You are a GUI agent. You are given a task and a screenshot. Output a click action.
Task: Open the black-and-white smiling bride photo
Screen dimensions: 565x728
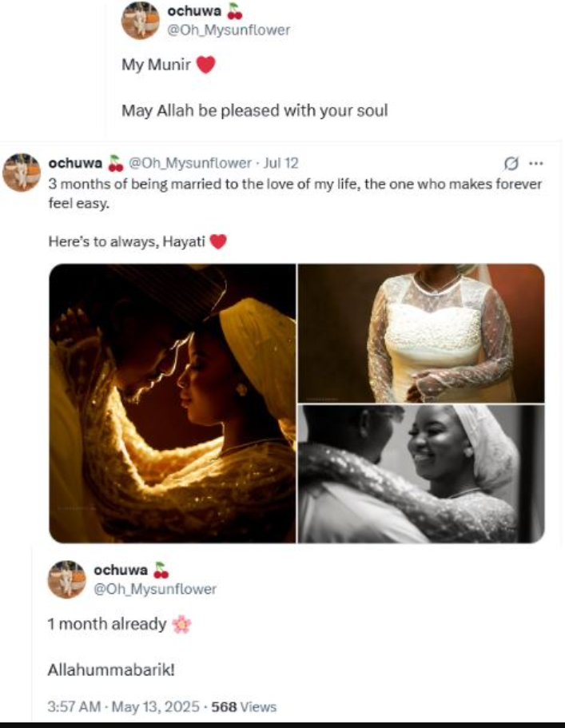point(421,473)
